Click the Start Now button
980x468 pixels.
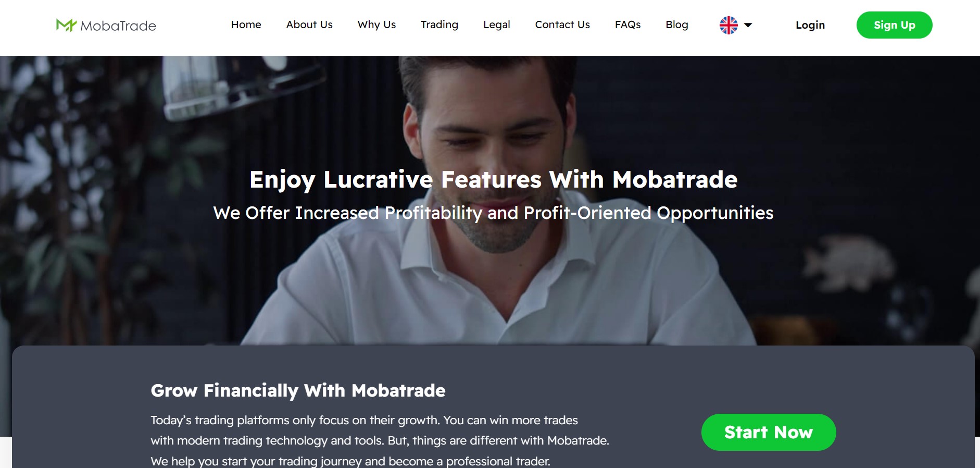point(769,432)
